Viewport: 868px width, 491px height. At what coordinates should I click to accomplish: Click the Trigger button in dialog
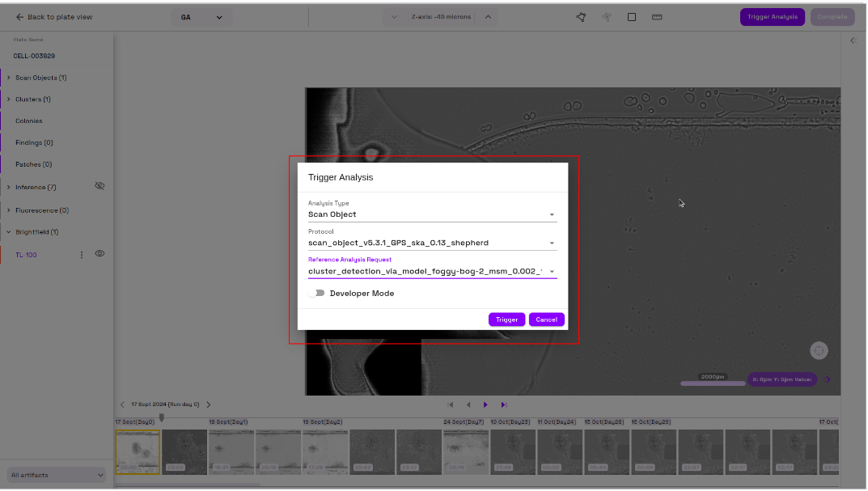506,320
